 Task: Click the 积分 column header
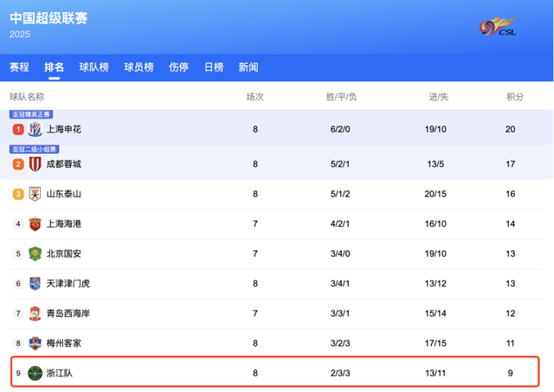click(515, 97)
